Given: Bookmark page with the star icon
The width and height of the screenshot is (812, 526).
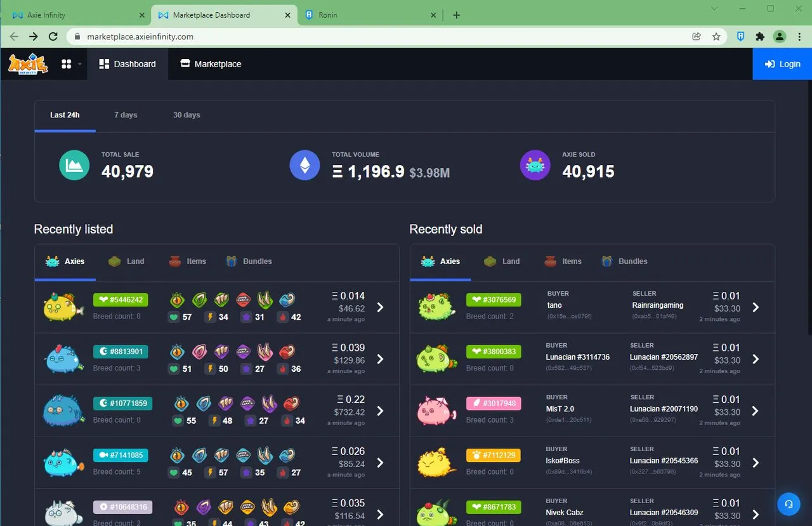Looking at the screenshot, I should click(716, 37).
